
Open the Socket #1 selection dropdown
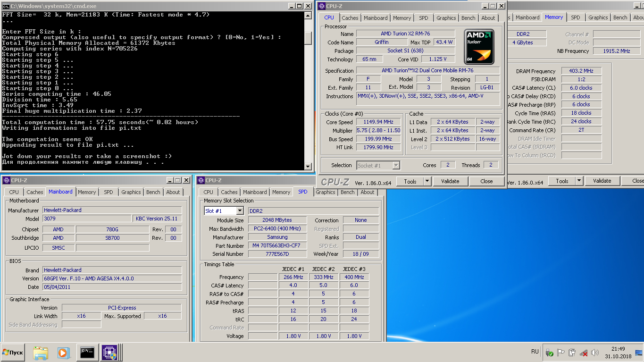(396, 165)
